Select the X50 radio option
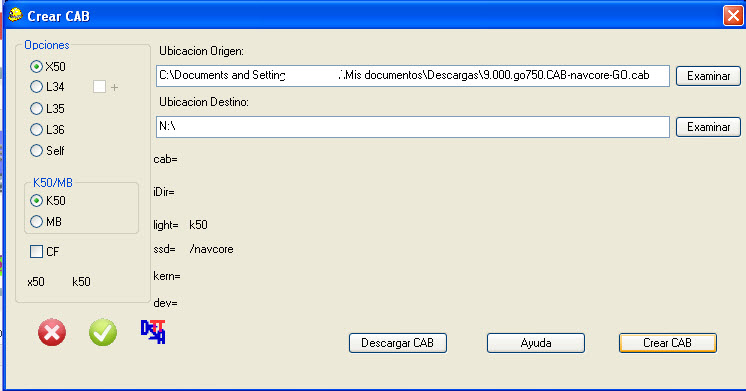The image size is (746, 391). (36, 67)
